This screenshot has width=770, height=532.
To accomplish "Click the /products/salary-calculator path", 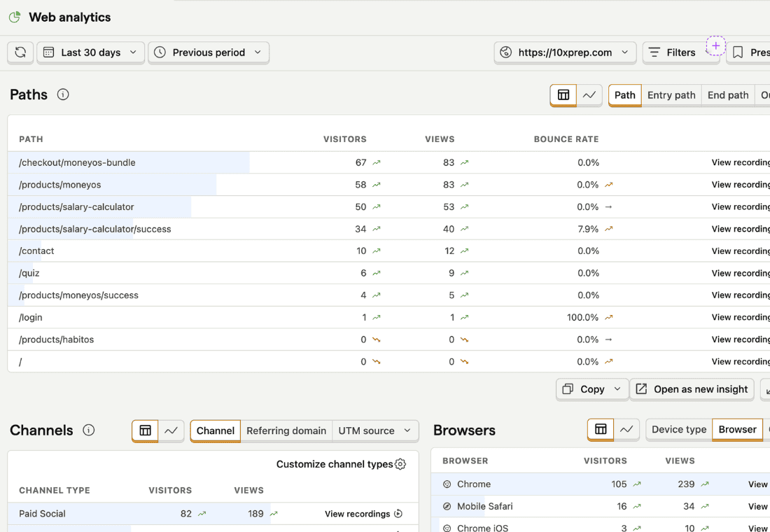I will coord(76,206).
